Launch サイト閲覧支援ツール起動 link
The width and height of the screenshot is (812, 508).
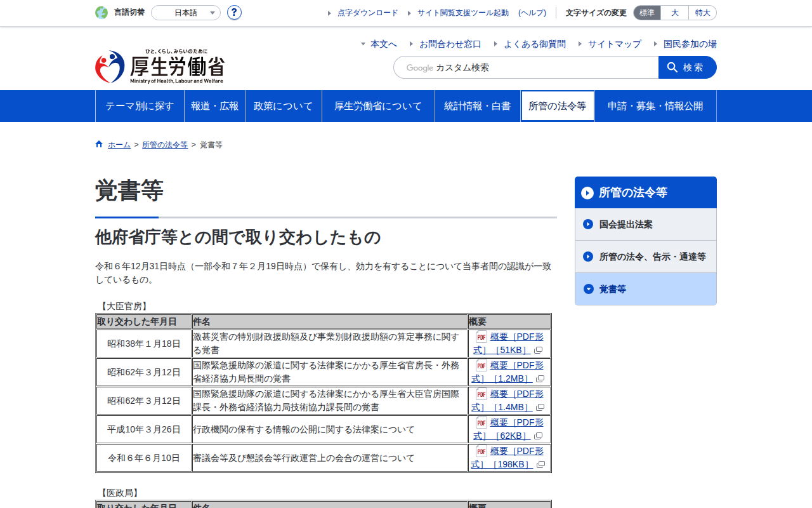pyautogui.click(x=463, y=13)
